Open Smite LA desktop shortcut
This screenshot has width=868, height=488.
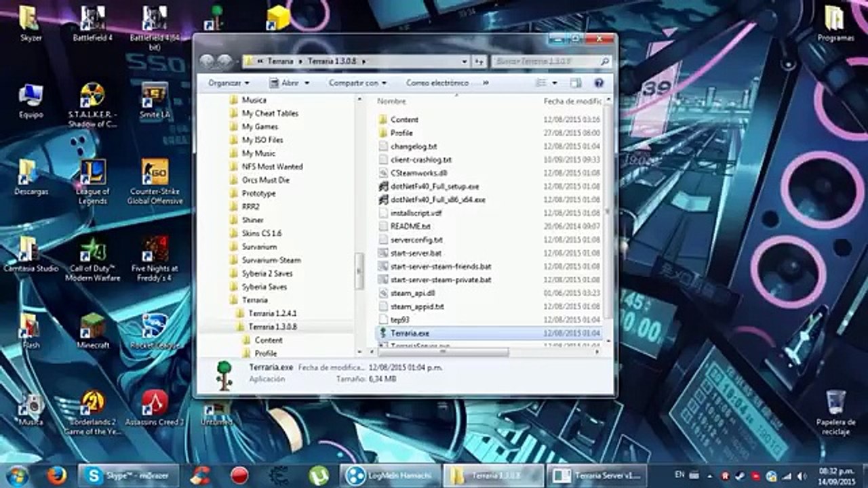155,100
